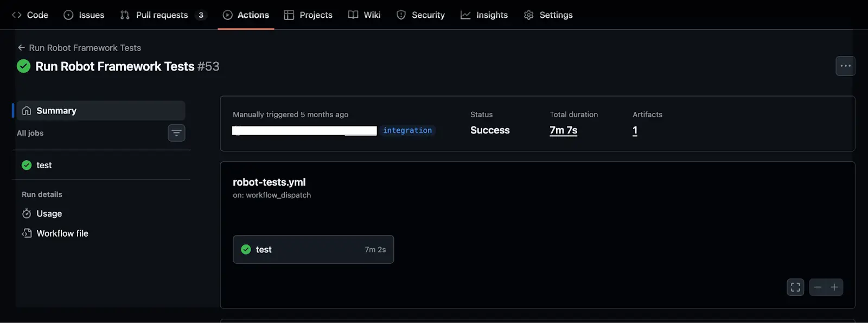Click the Usage stopwatch icon
The height and width of the screenshot is (323, 868).
point(27,214)
